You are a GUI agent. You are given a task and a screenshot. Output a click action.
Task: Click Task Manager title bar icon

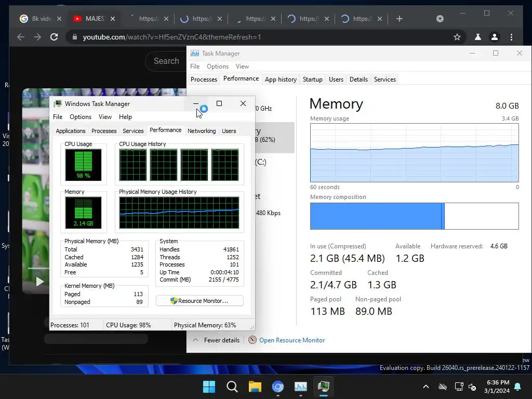[195, 54]
